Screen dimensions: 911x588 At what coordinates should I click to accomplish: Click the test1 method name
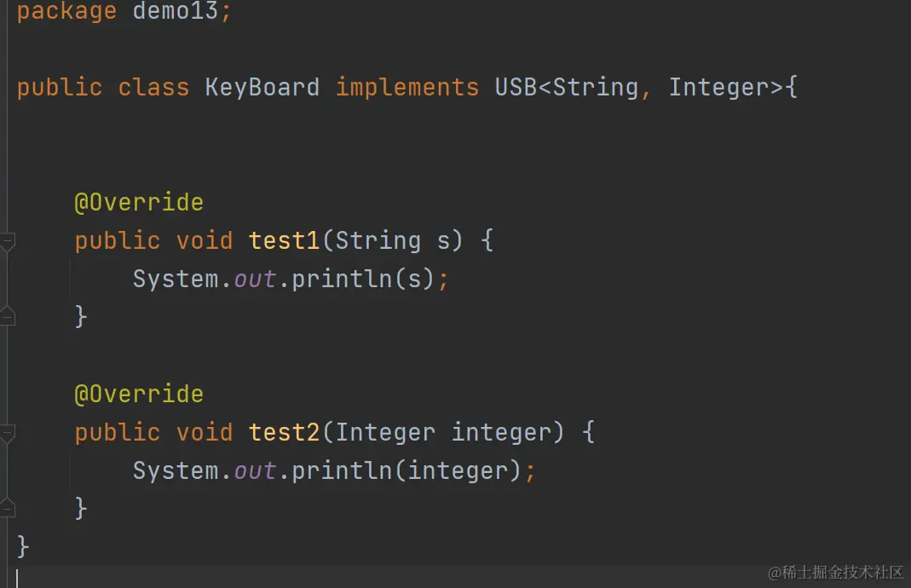pyautogui.click(x=284, y=240)
